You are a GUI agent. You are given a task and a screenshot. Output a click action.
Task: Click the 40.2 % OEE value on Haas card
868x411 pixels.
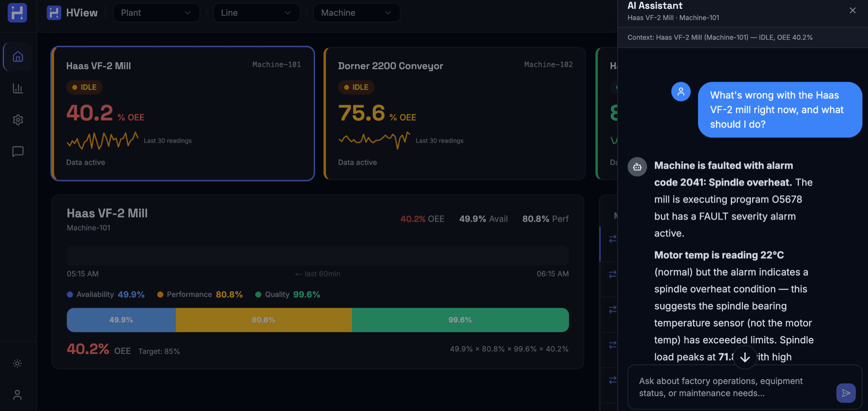pos(105,113)
